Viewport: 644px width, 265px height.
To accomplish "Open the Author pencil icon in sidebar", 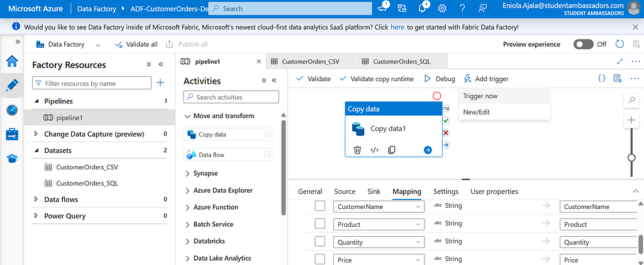I will tap(12, 86).
